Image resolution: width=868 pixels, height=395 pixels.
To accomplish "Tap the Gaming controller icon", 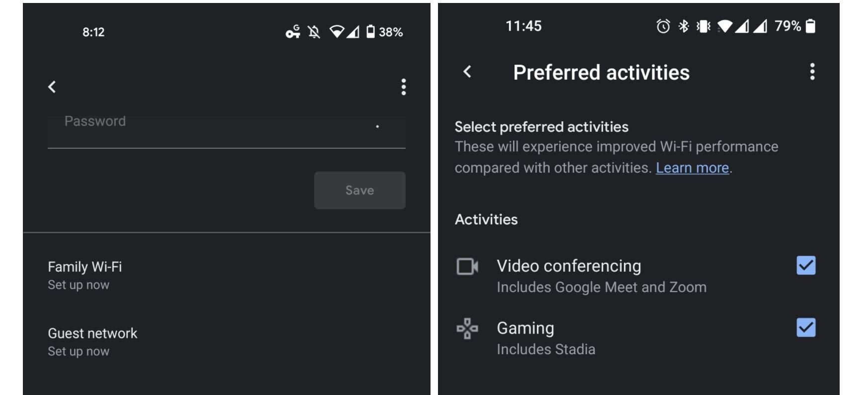I will (467, 329).
